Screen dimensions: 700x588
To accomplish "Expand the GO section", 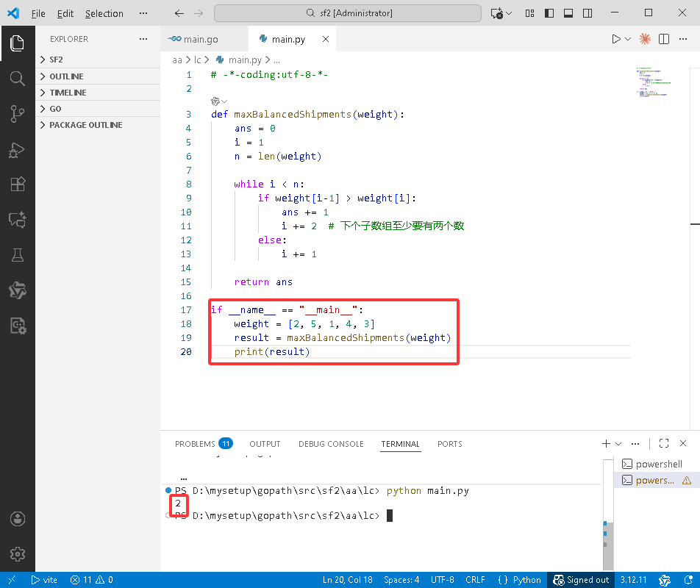I will (98, 109).
